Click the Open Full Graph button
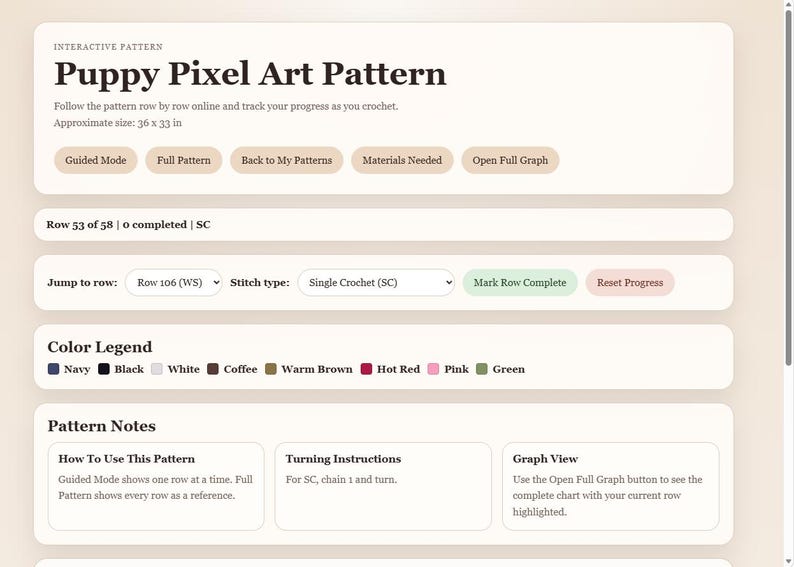 (510, 160)
